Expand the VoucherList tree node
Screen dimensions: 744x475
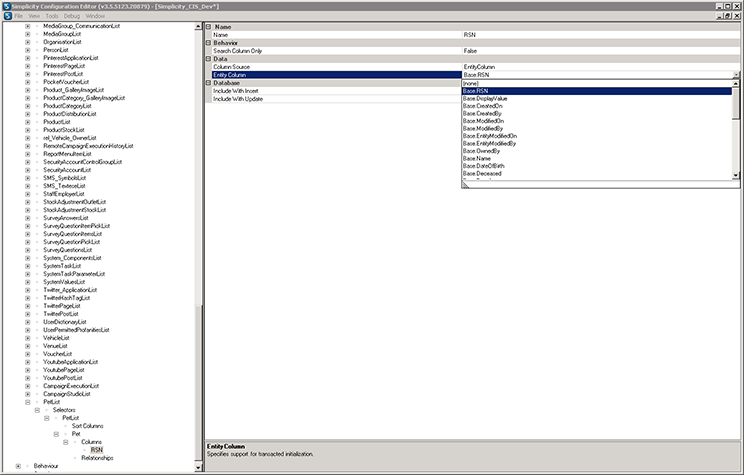click(x=28, y=354)
